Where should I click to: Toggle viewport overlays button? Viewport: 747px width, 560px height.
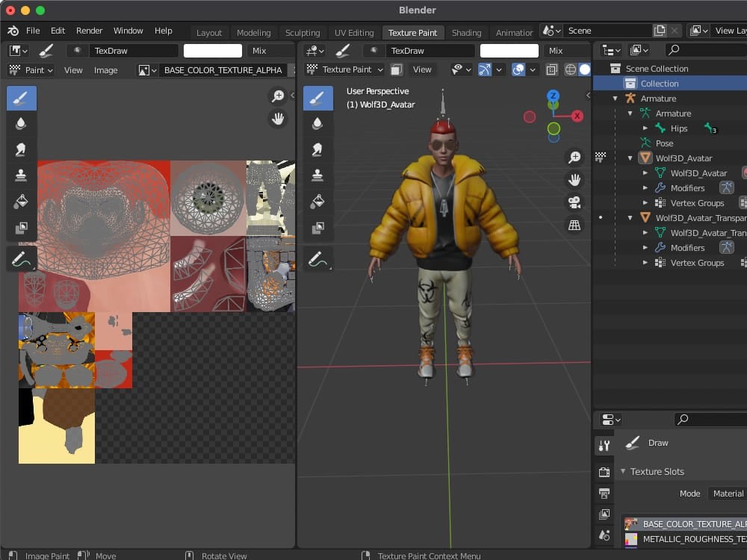tap(518, 70)
